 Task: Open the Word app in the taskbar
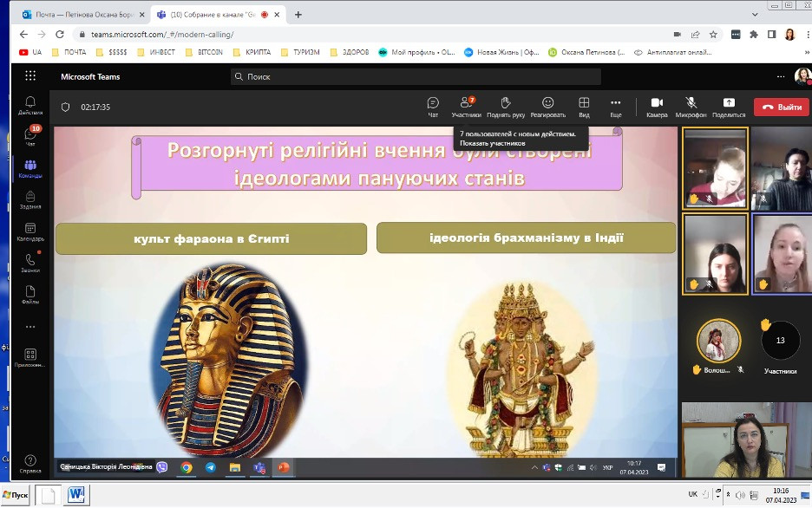click(76, 494)
